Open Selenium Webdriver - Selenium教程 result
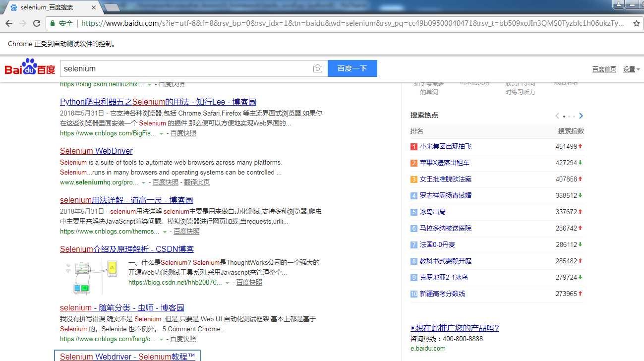Screen dimensions: 644x361 point(127,357)
